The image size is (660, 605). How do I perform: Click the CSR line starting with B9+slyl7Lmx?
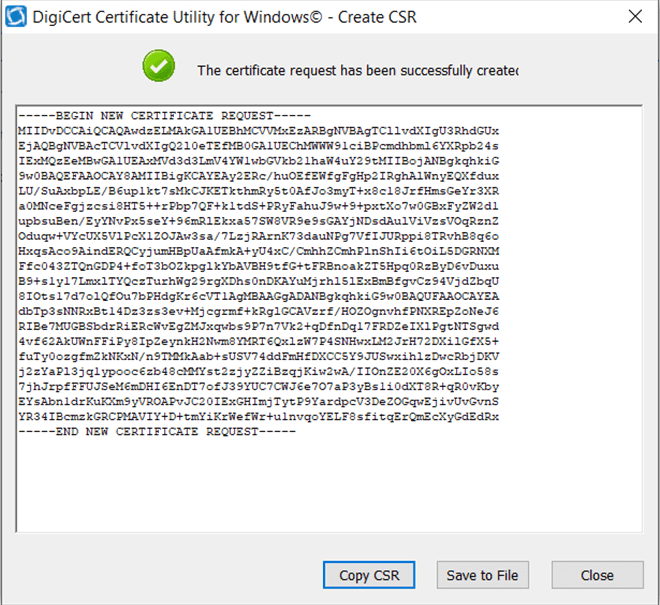coord(258,281)
